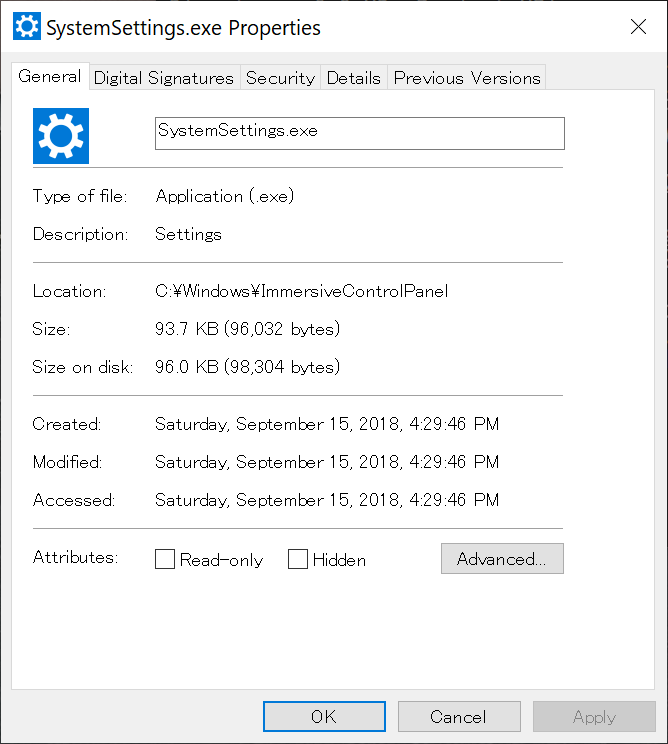Click the Created date value
This screenshot has height=744, width=668.
point(327,424)
